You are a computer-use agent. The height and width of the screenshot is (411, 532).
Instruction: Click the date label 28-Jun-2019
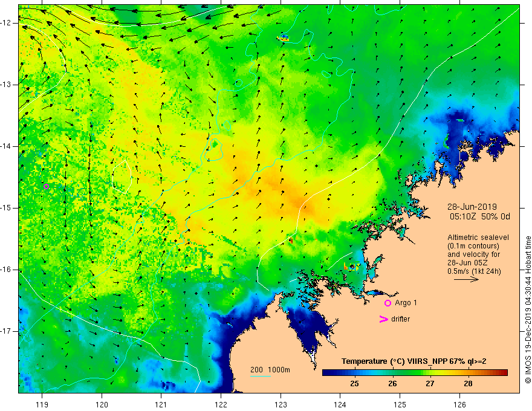[x=472, y=207]
